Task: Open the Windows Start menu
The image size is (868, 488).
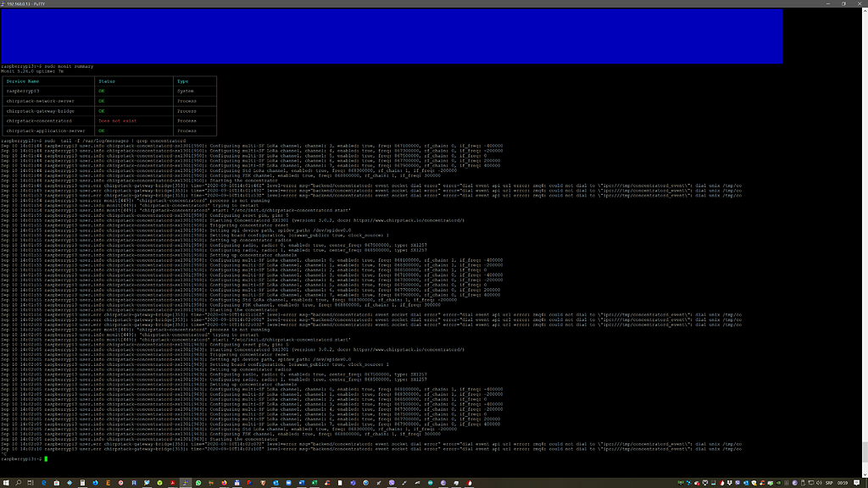Action: point(7,481)
